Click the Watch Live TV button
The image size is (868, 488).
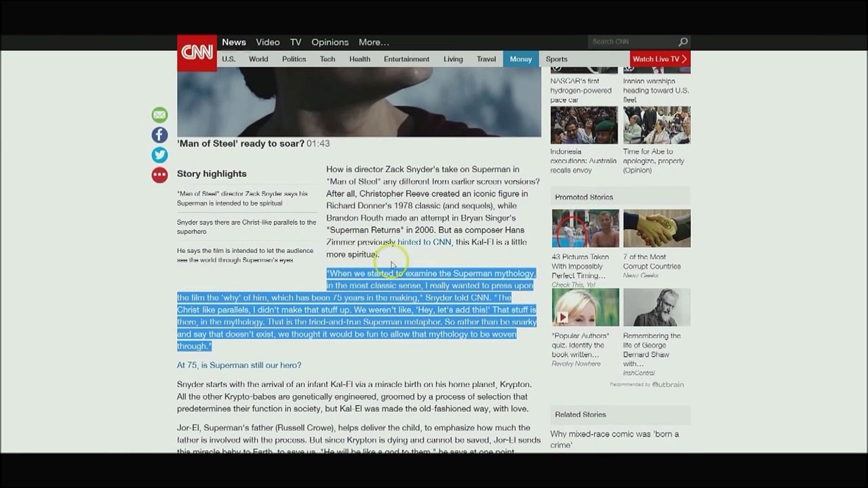pyautogui.click(x=660, y=59)
